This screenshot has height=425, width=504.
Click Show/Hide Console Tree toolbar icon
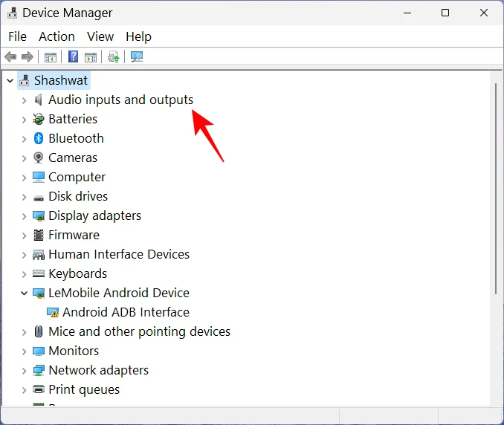coord(50,57)
